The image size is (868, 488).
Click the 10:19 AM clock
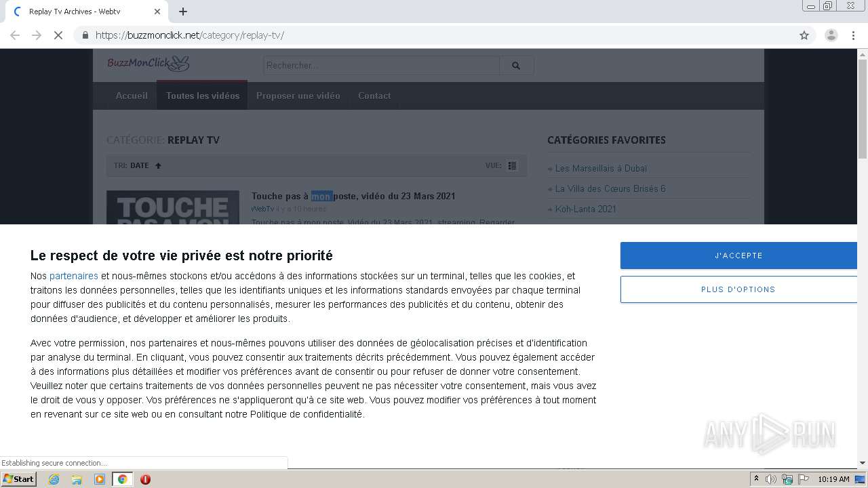pyautogui.click(x=833, y=479)
